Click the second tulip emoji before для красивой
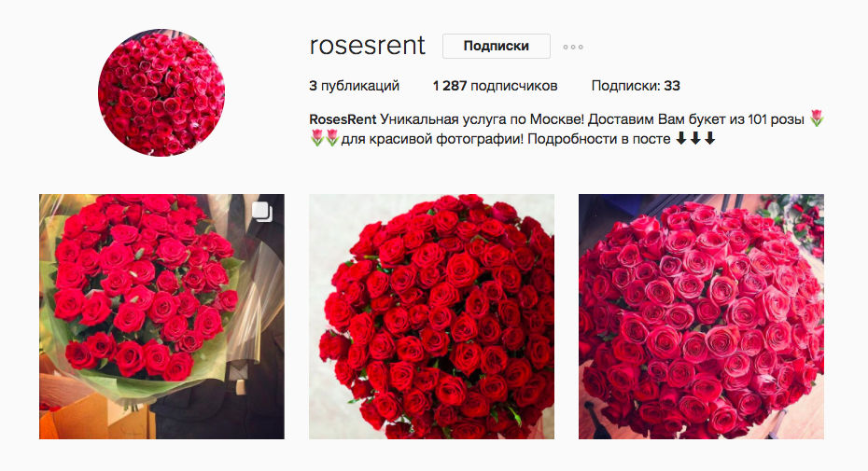This screenshot has width=868, height=471. point(331,138)
